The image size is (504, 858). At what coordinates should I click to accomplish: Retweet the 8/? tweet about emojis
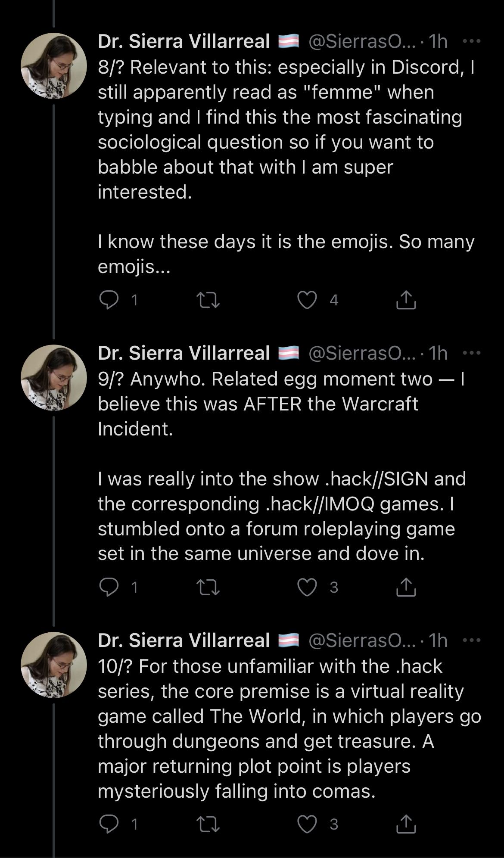[208, 300]
